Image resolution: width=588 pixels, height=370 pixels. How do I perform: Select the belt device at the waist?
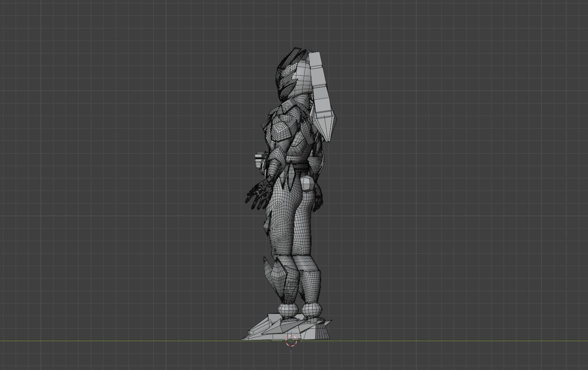(259, 162)
